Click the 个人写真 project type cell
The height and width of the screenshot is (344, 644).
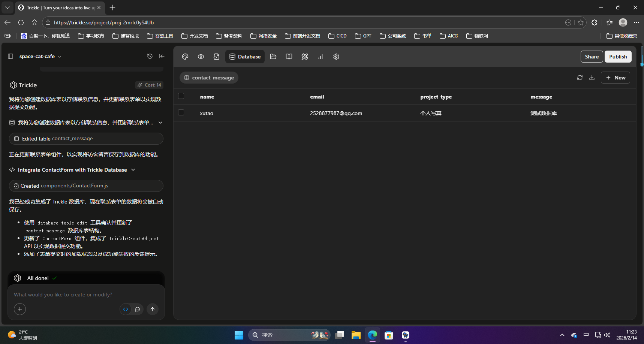[431, 113]
